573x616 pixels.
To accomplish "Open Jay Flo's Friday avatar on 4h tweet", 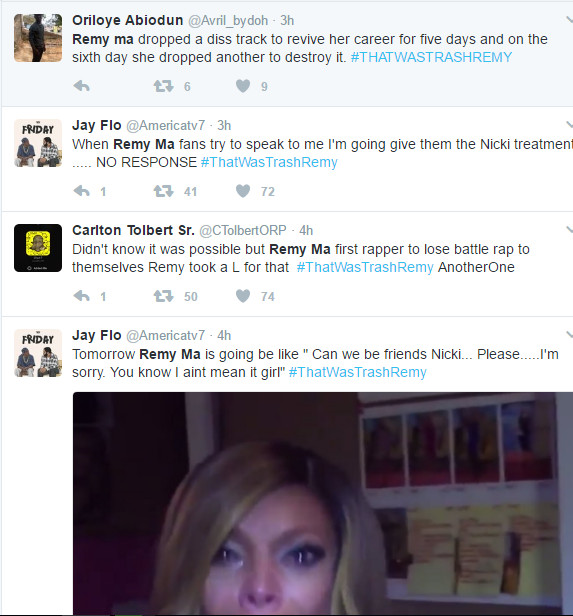I will tap(38, 353).
